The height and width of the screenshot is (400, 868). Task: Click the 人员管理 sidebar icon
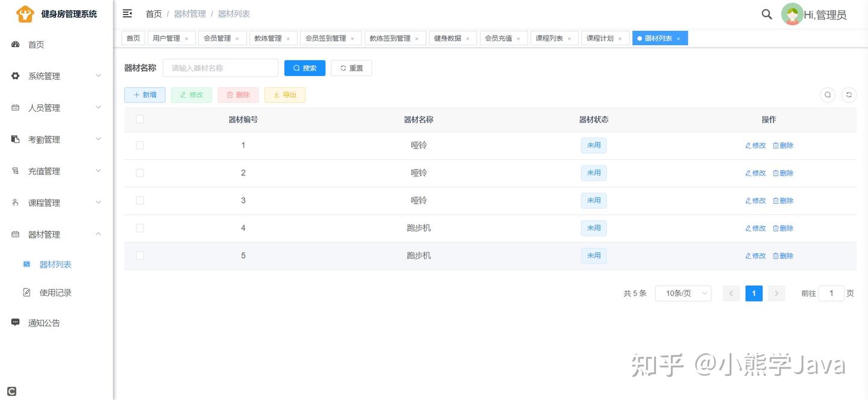(16, 107)
